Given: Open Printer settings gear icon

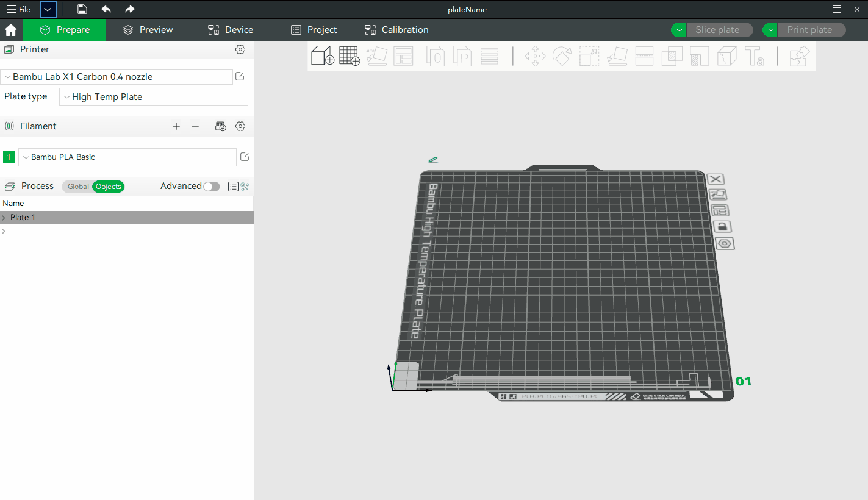Looking at the screenshot, I should point(240,49).
